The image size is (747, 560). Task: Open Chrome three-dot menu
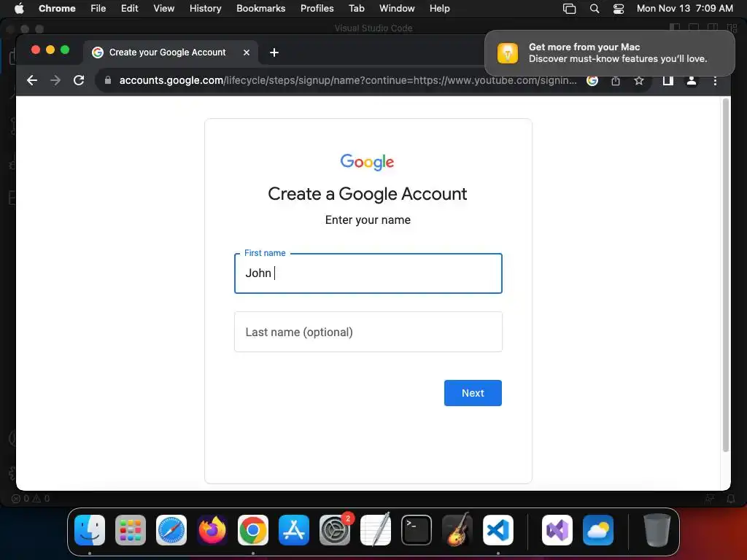point(715,80)
